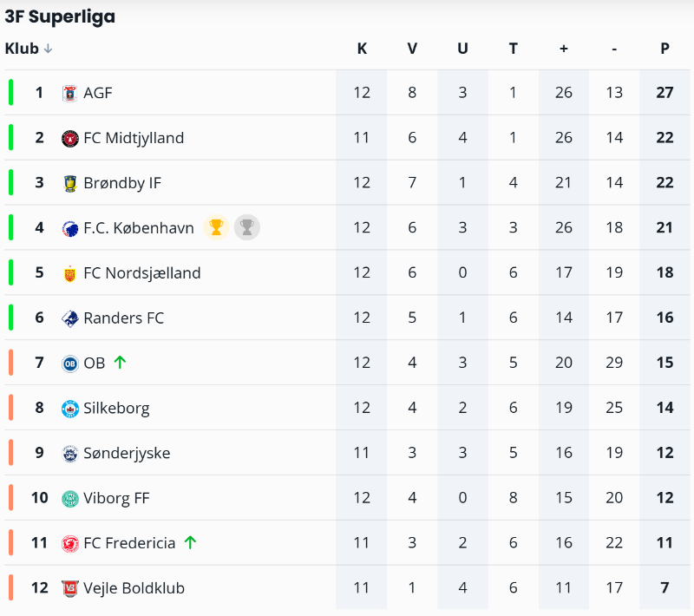694x616 pixels.
Task: Sort standings by the P points header
Action: click(665, 49)
